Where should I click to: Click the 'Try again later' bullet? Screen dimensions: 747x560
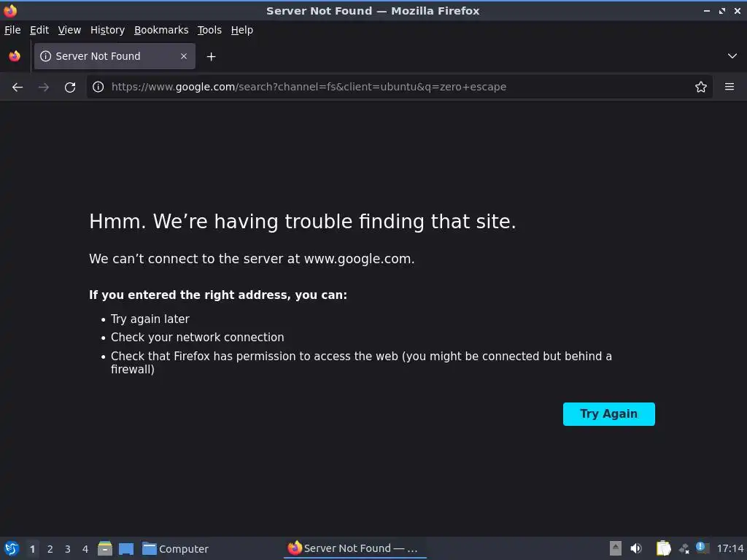pyautogui.click(x=150, y=319)
